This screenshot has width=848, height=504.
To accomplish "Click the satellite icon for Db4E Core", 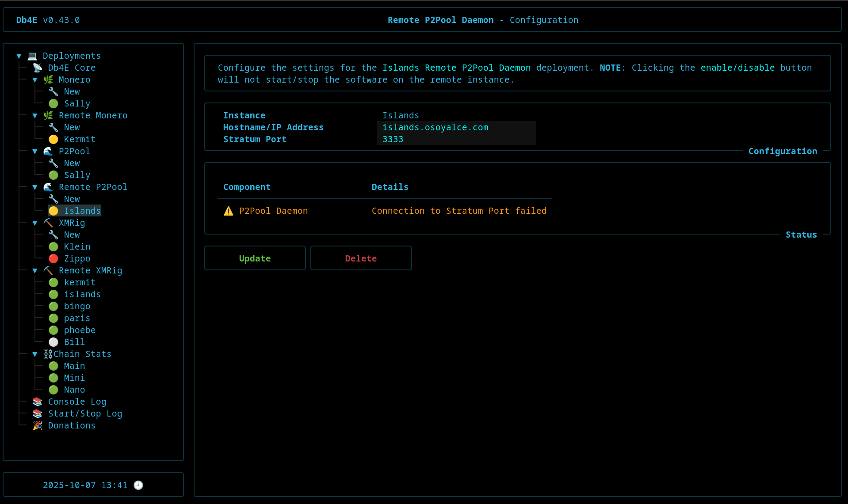I will (x=38, y=68).
